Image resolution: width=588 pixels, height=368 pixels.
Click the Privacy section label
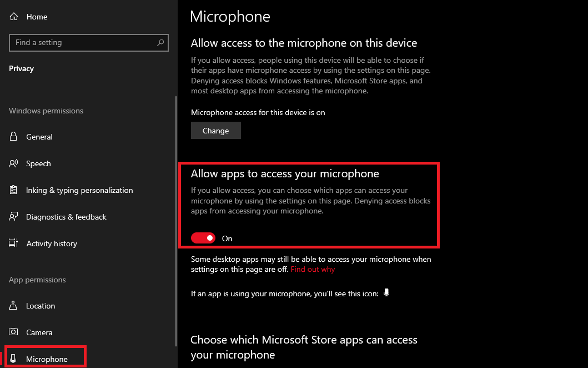click(x=21, y=68)
